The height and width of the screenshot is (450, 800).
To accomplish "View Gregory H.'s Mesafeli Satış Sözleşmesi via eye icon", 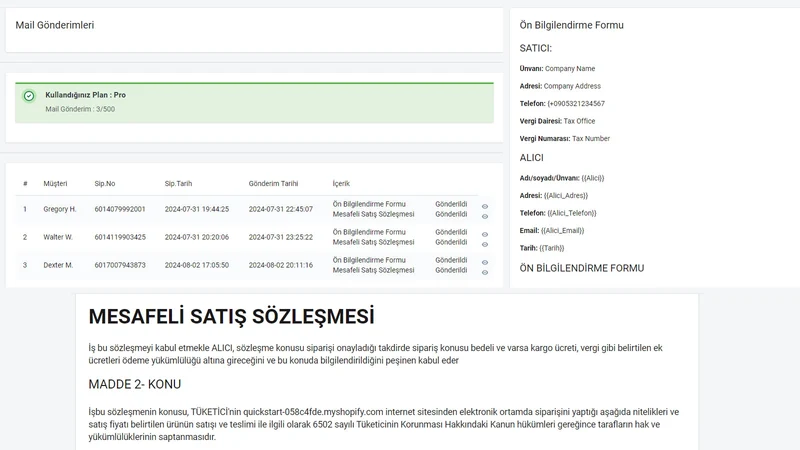I will coord(485,217).
